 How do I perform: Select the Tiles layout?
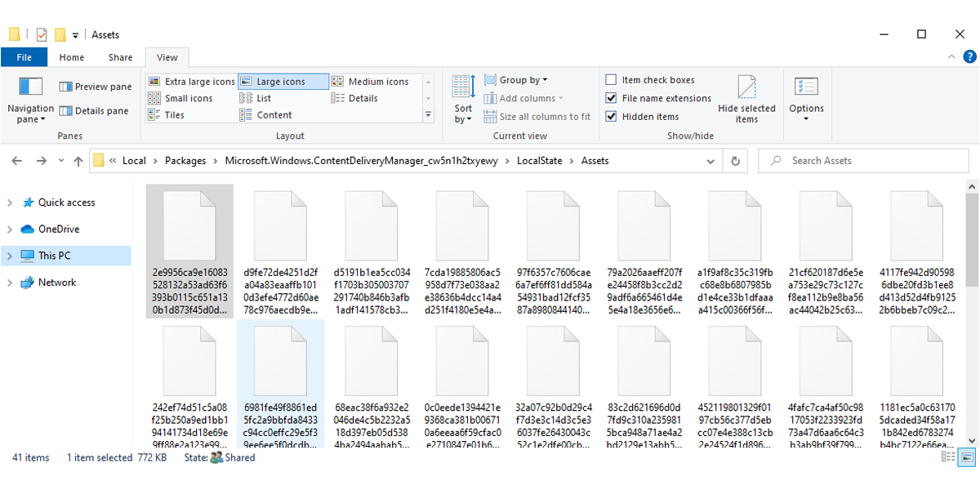coord(174,114)
